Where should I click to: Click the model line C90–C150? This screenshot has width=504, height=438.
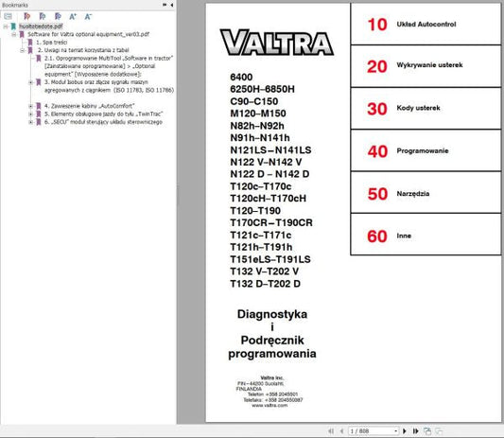click(x=254, y=101)
